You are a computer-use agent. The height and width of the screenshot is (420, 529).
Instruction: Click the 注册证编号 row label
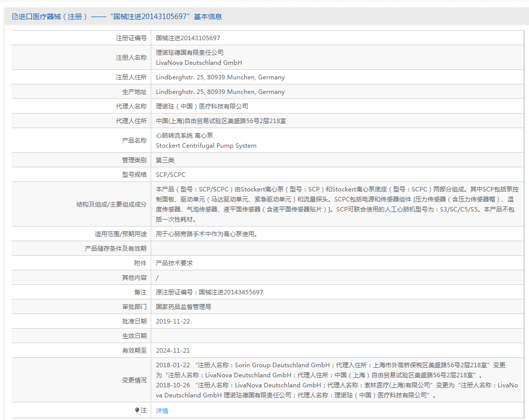[x=131, y=38]
